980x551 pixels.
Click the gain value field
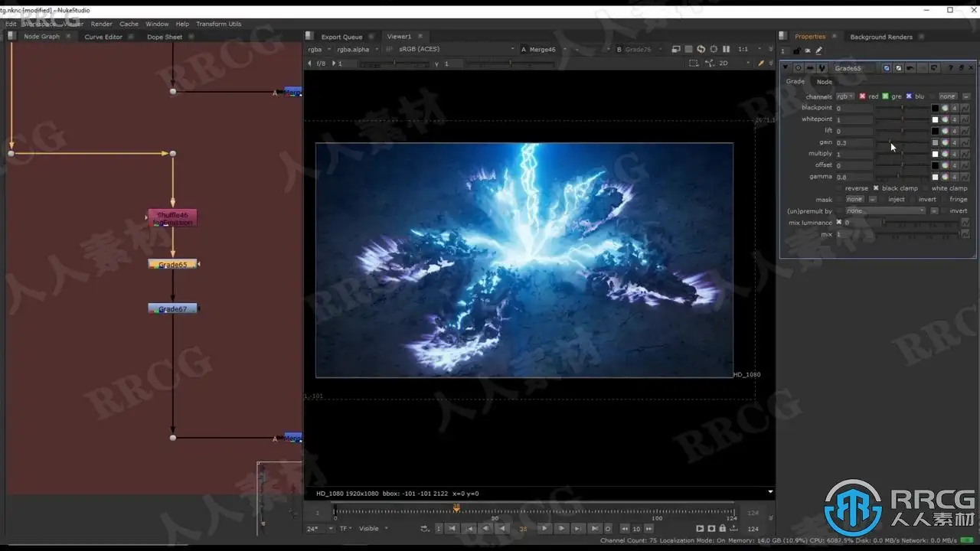[x=854, y=142]
